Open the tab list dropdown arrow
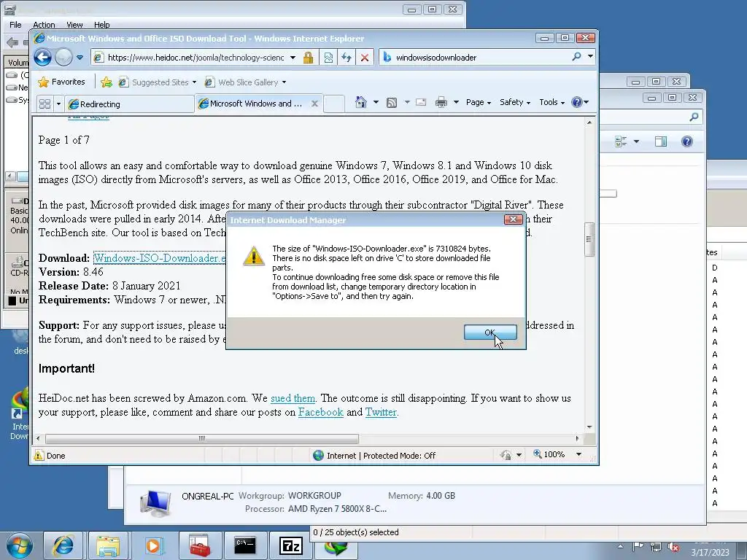The image size is (747, 560). point(58,104)
